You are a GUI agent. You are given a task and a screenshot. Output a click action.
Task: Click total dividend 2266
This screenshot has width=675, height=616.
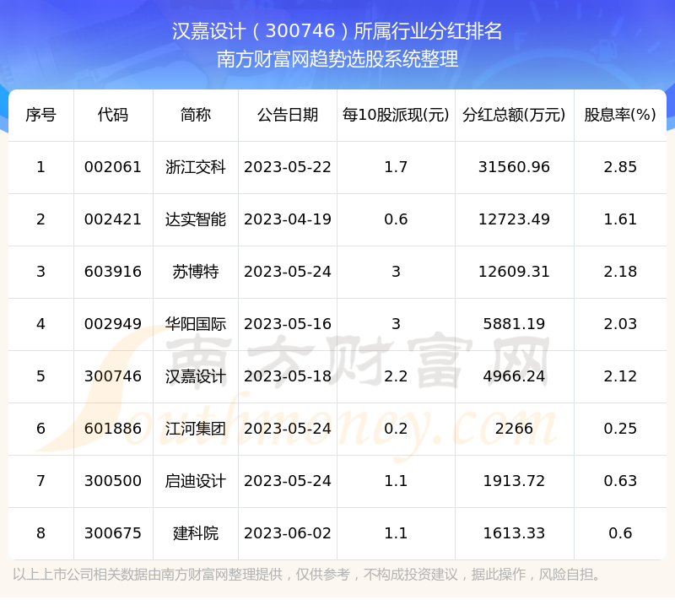514,429
